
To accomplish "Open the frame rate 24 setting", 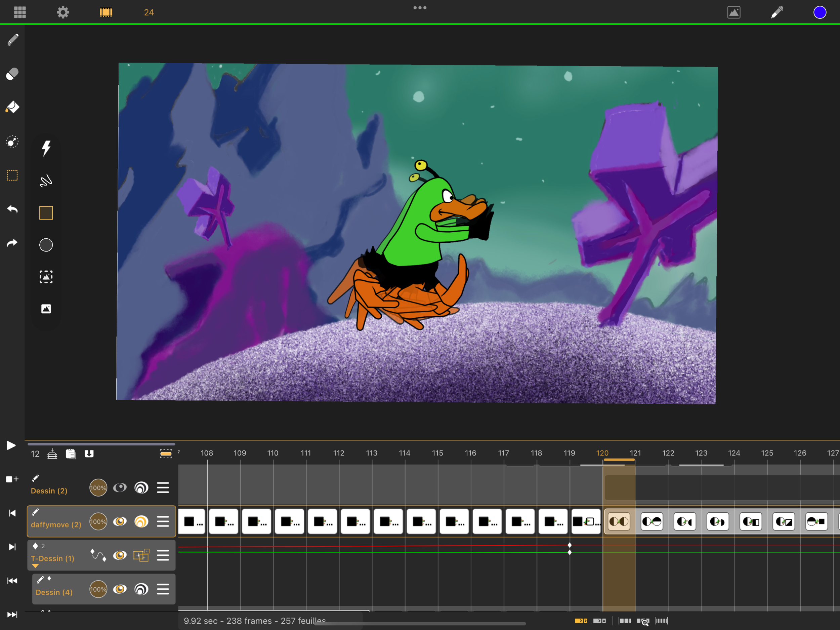I will click(x=149, y=12).
